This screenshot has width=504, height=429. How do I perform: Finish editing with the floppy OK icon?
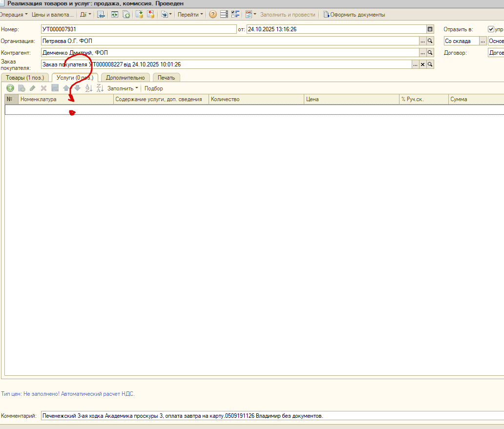[55, 88]
